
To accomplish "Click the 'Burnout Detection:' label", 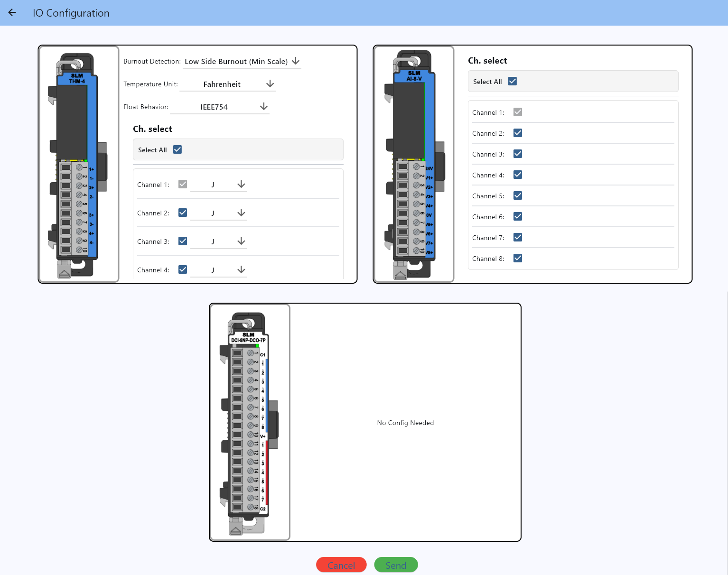I will coord(152,61).
